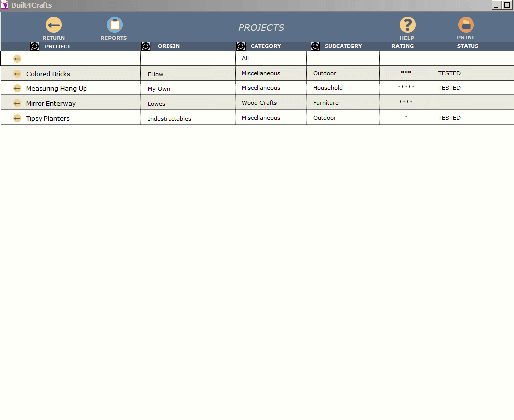The height and width of the screenshot is (420, 514).
Task: Click the Print icon
Action: (x=466, y=25)
